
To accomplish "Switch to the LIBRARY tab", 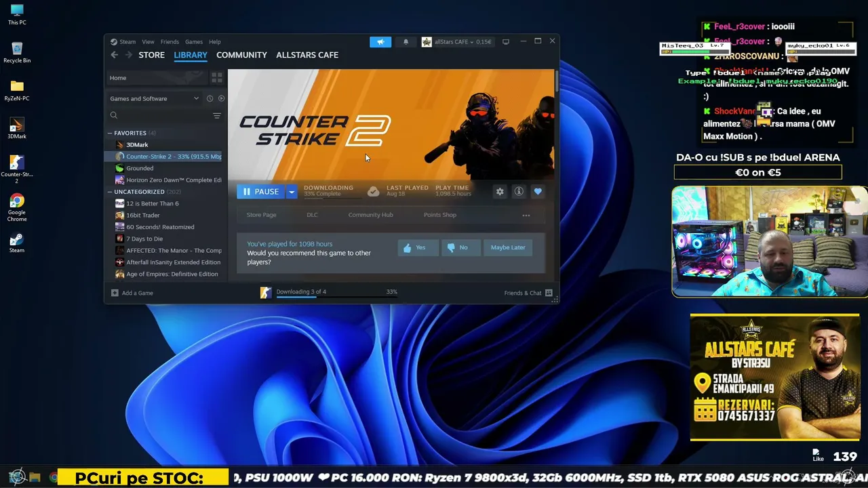I will [191, 55].
